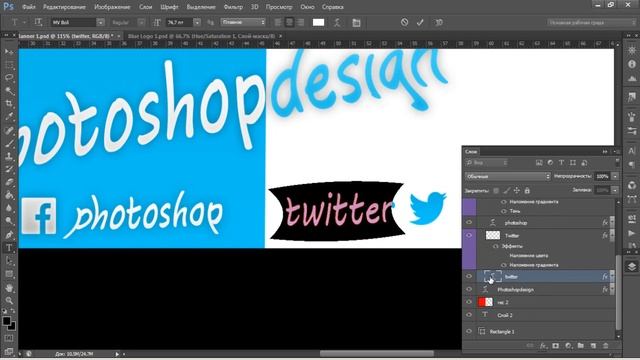Toggle the Тень effect visibility
Image resolution: width=640 pixels, height=360 pixels.
pos(504,211)
